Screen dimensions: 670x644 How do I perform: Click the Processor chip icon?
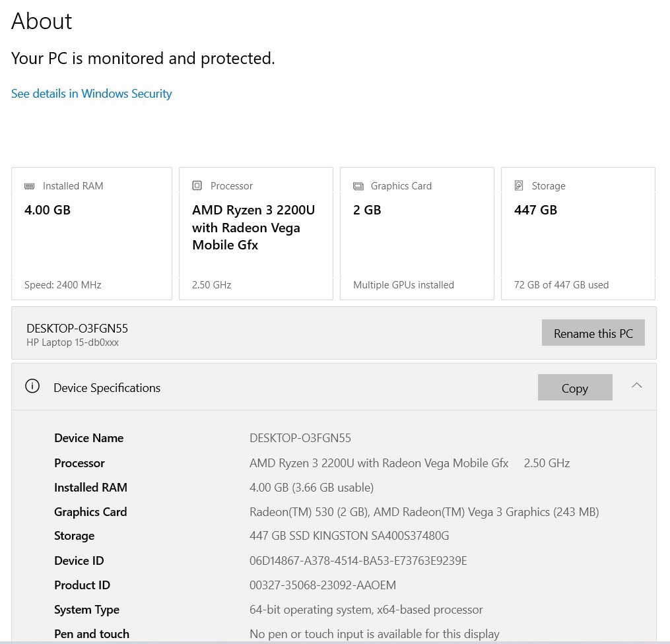197,186
